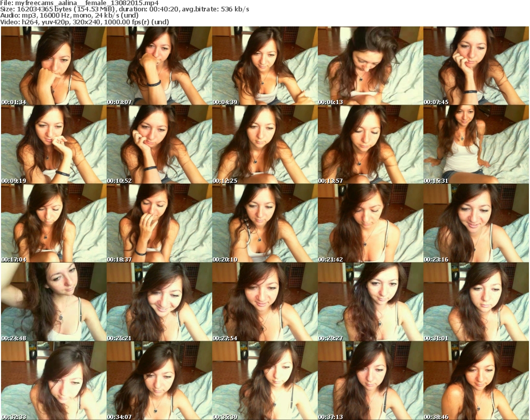Click the File name line in header
530x420 pixels.
click(x=79, y=3)
